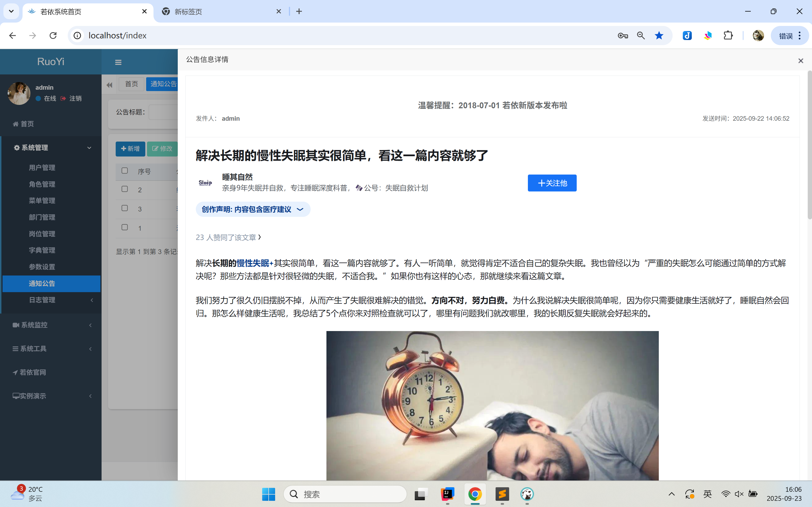Toggle the select-all checkbox in table header

pyautogui.click(x=125, y=171)
